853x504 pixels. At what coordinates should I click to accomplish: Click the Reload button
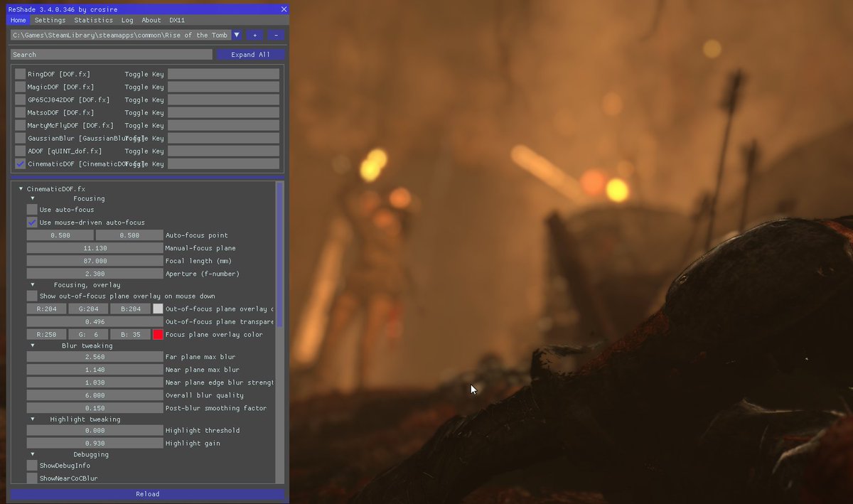(x=147, y=494)
